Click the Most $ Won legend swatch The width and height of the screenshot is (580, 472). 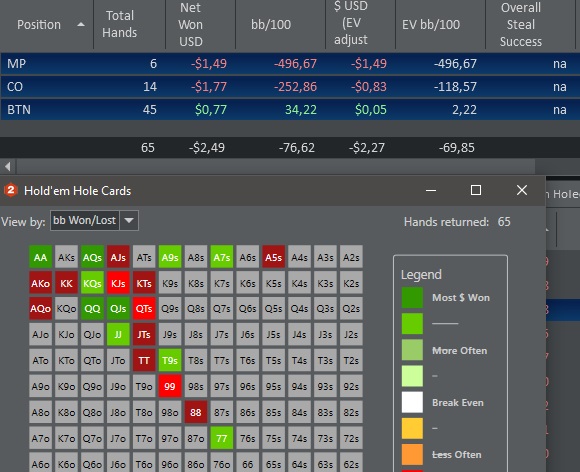coord(412,298)
